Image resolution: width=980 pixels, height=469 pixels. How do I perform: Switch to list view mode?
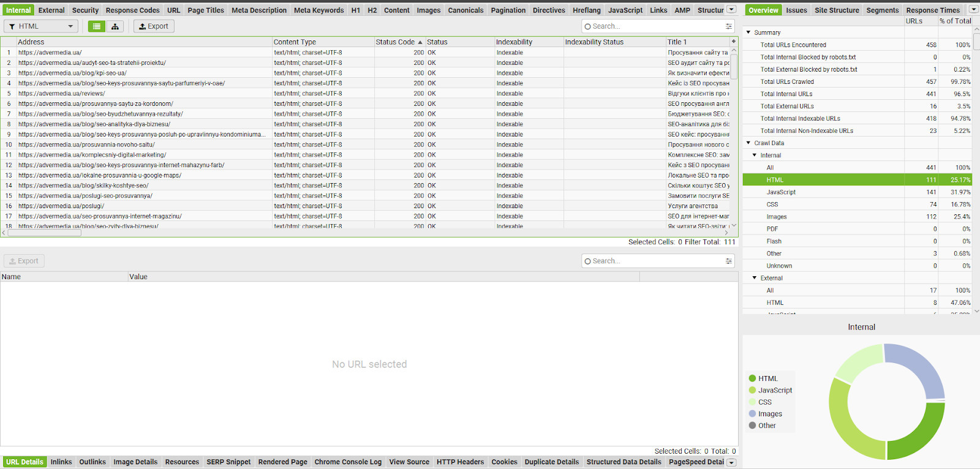[97, 26]
